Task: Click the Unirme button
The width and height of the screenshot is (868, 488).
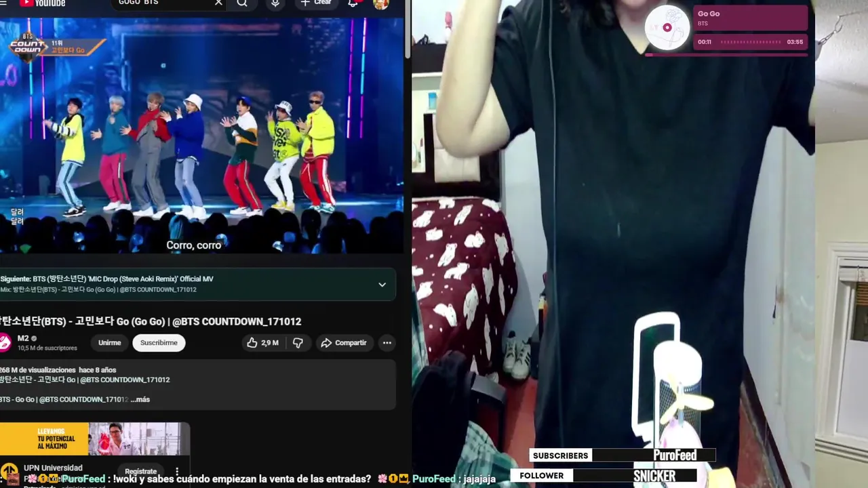Action: (x=109, y=343)
